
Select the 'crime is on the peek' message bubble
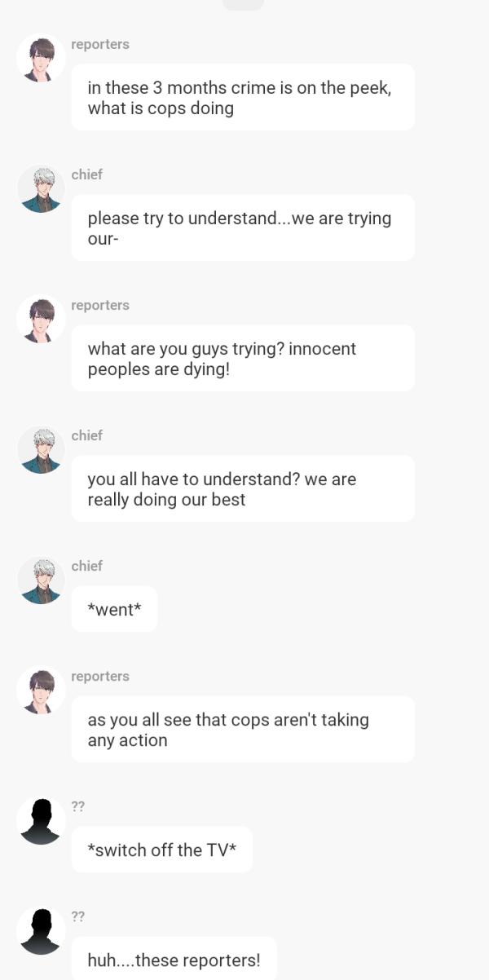243,98
